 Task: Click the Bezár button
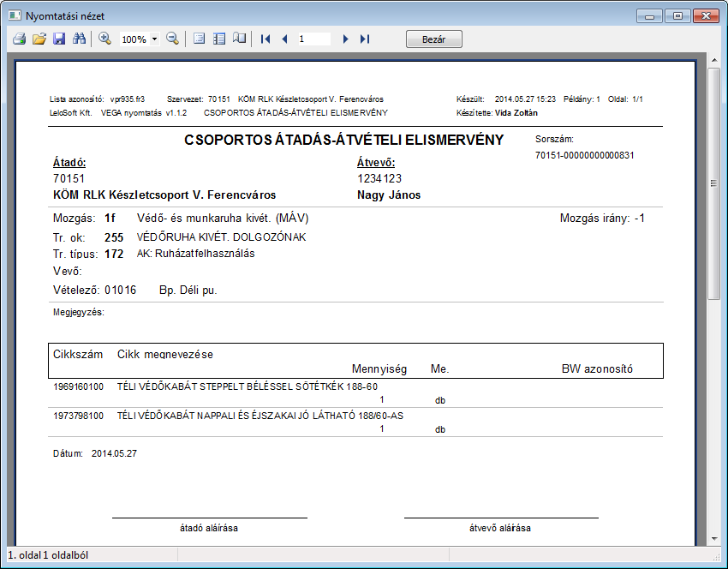click(x=434, y=39)
